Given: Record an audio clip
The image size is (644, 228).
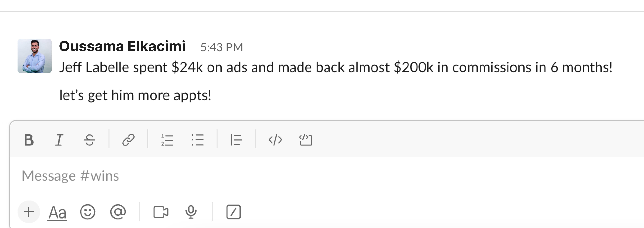Looking at the screenshot, I should [191, 212].
